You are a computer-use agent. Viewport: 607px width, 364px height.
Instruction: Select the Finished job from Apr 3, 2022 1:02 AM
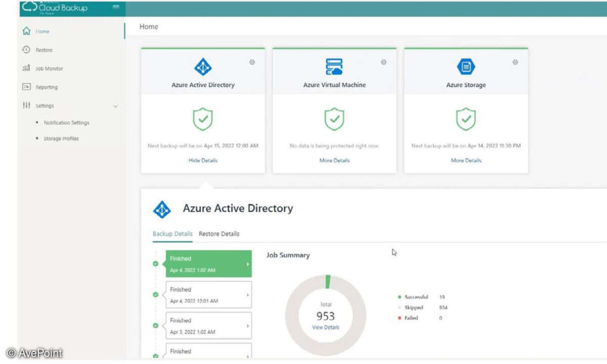(x=208, y=326)
